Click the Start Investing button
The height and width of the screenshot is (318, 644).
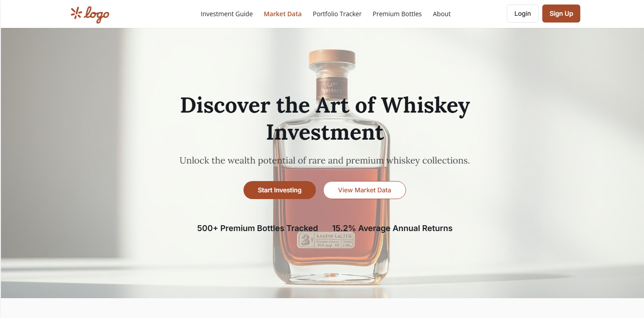279,190
